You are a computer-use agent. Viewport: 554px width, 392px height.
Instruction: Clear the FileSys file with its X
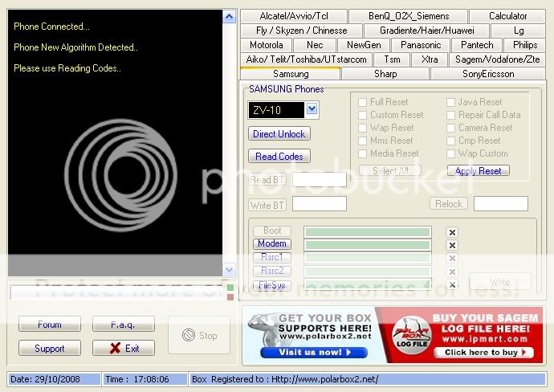(x=452, y=284)
